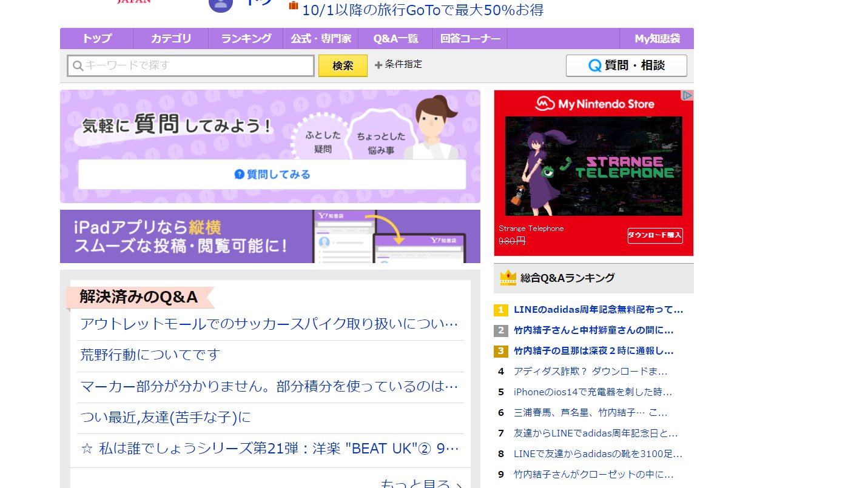Click the My Nintendo Store logo
Image resolution: width=868 pixels, height=488 pixels.
pyautogui.click(x=594, y=104)
